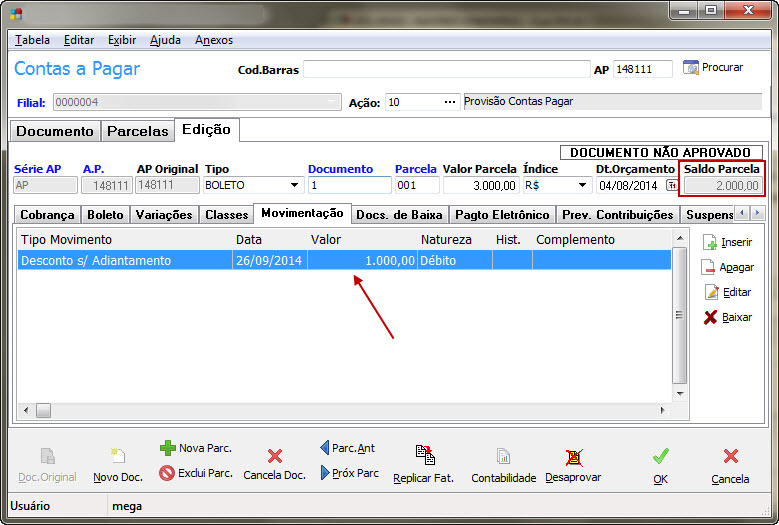
Task: Click the Desaprovar icon
Action: pyautogui.click(x=573, y=456)
